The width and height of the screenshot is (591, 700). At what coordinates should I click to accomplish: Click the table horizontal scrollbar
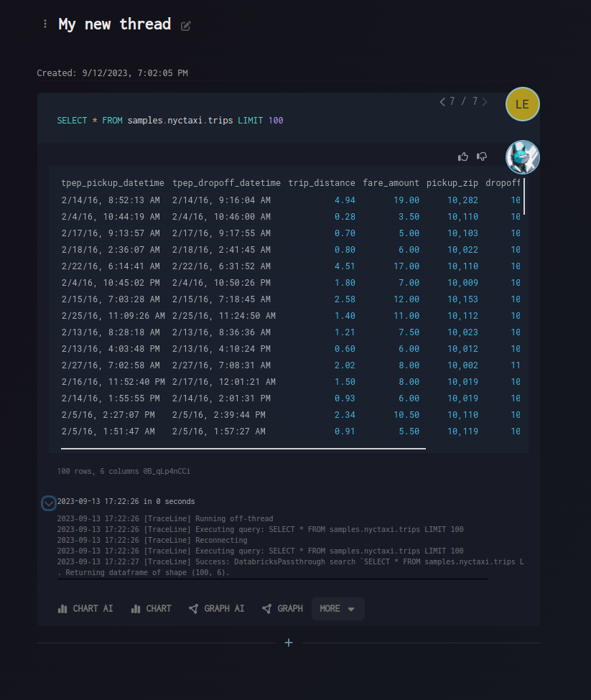[x=243, y=448]
